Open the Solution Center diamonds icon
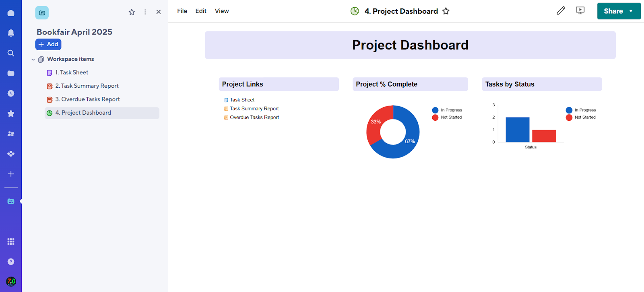644x292 pixels. pos(11,154)
